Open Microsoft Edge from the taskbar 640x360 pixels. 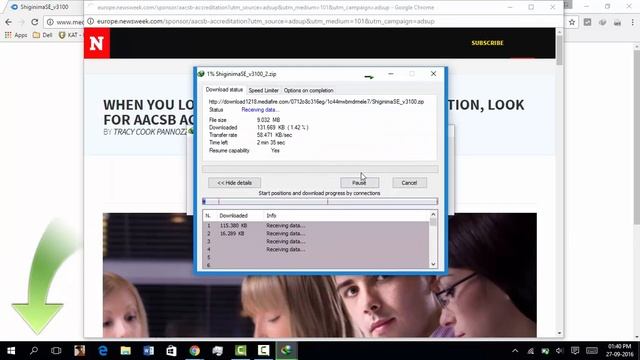pyautogui.click(x=103, y=350)
